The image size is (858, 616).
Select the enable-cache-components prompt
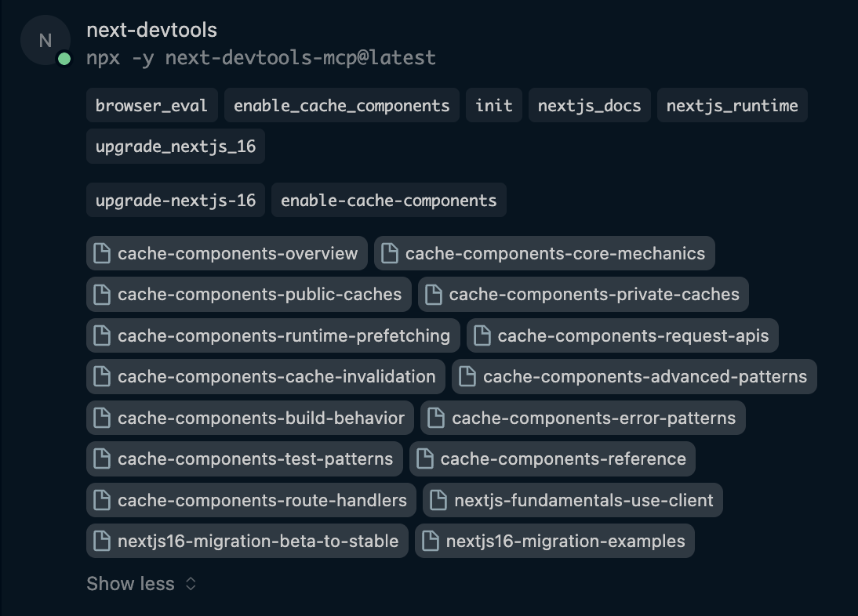[x=389, y=200]
